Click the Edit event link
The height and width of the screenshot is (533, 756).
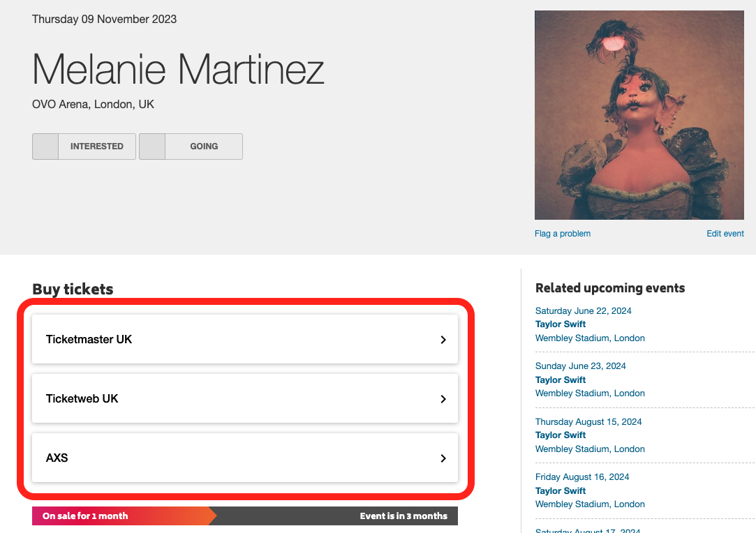(x=725, y=234)
